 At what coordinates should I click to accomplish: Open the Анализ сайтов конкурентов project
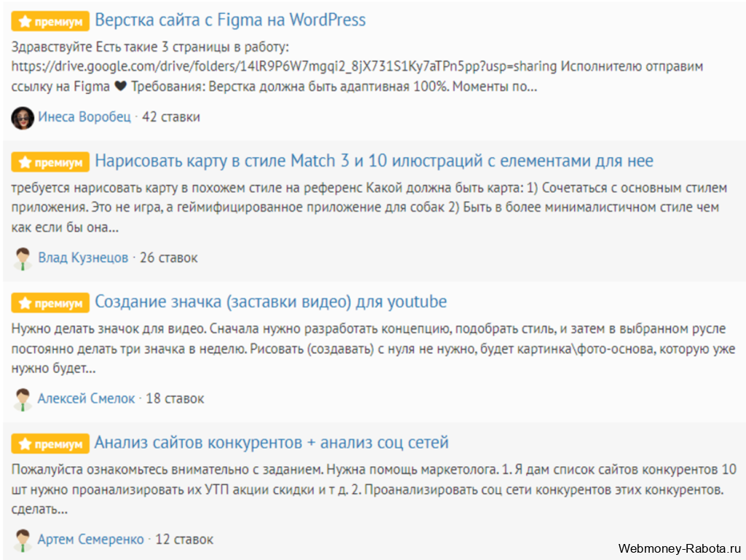pyautogui.click(x=271, y=442)
